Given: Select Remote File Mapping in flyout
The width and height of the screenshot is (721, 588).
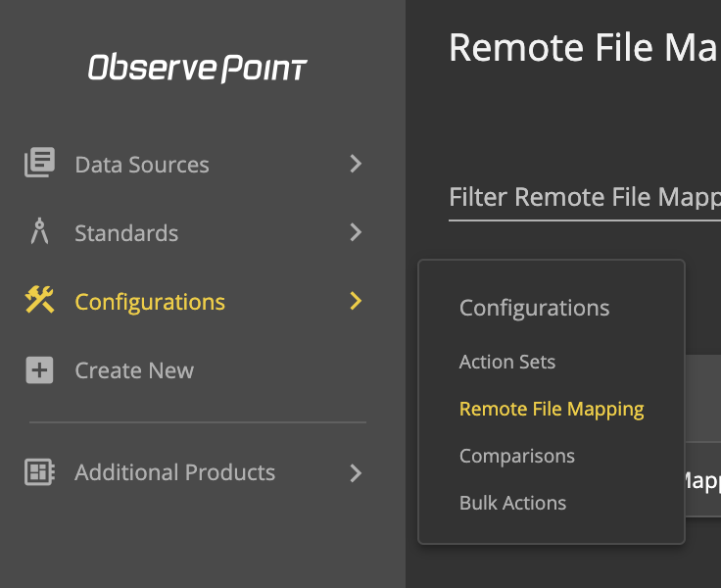Looking at the screenshot, I should pyautogui.click(x=552, y=410).
